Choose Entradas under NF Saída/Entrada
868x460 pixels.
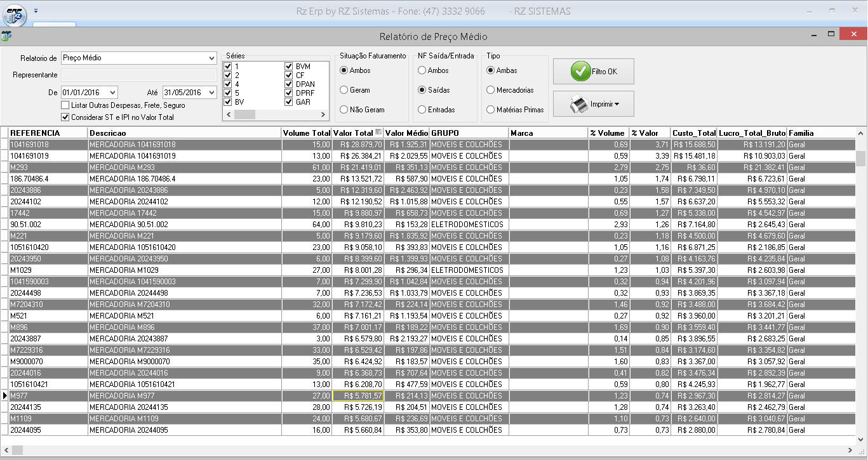coord(422,110)
